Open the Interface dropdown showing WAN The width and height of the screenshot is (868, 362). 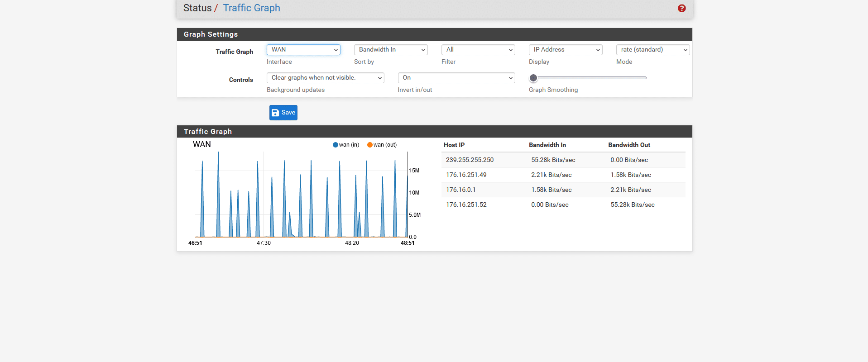[x=303, y=50]
